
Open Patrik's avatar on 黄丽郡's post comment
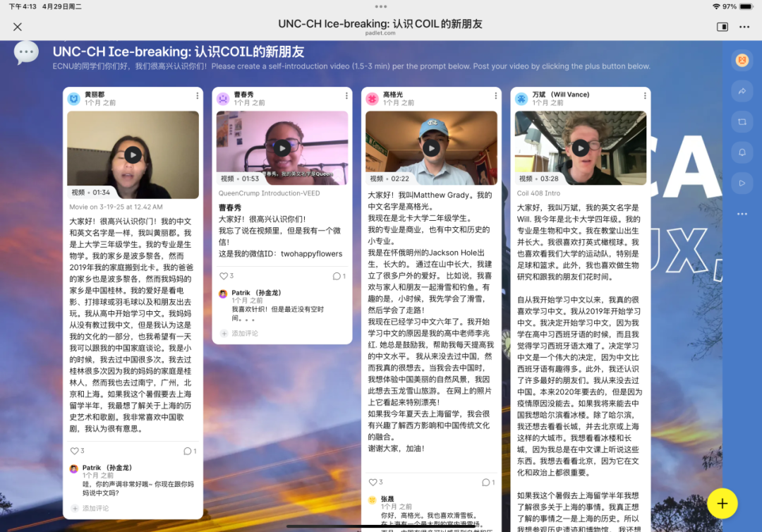pos(74,468)
